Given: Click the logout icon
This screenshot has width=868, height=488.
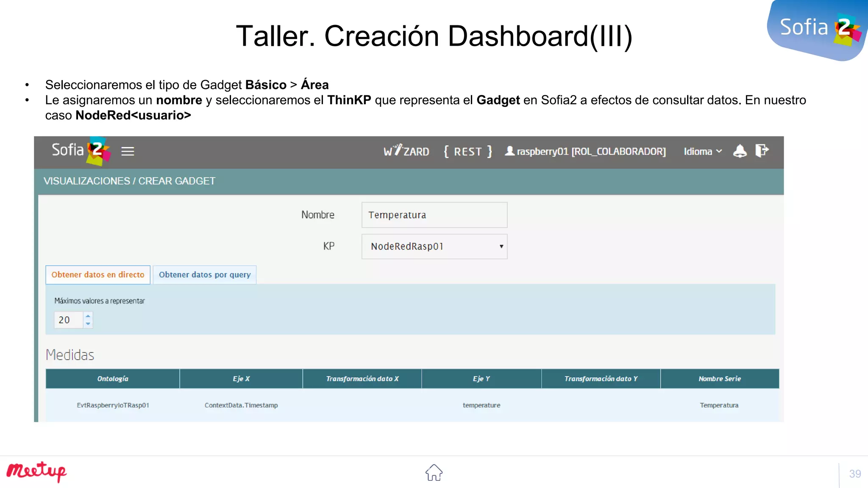Looking at the screenshot, I should [762, 150].
